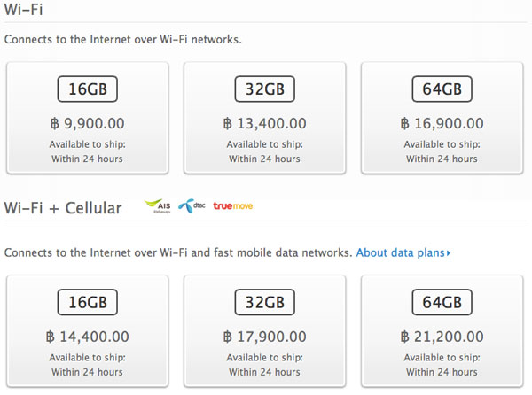Click the ฿ 17,900.00 price

[x=265, y=337]
